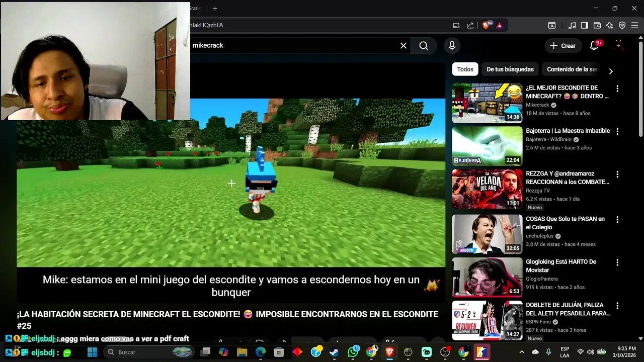Show hidden system tray icons chevron
644x362 pixels.
point(522,352)
